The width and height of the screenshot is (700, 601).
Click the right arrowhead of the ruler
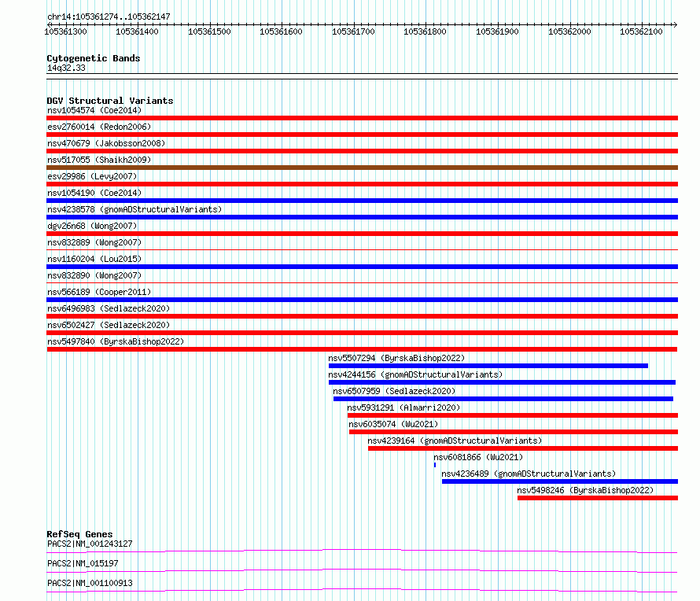675,24
